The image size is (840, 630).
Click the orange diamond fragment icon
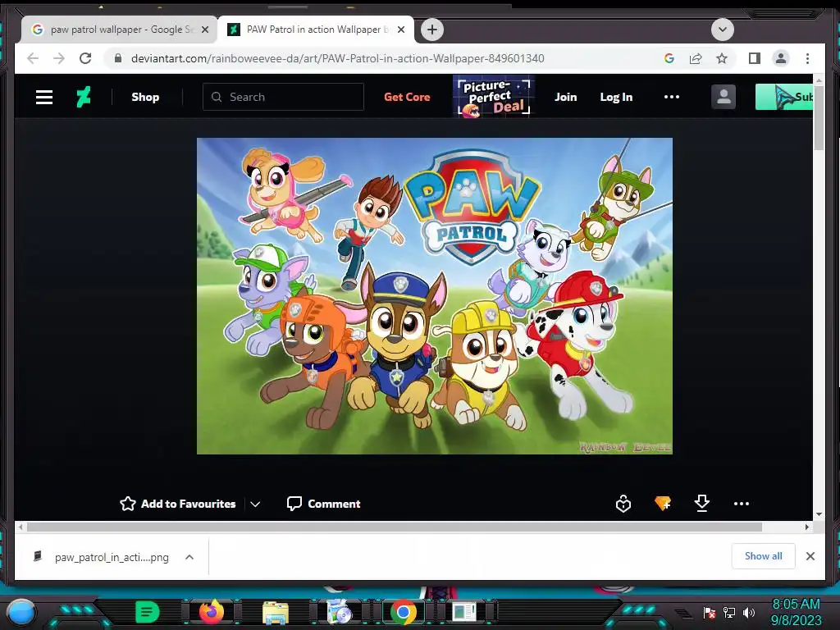663,503
